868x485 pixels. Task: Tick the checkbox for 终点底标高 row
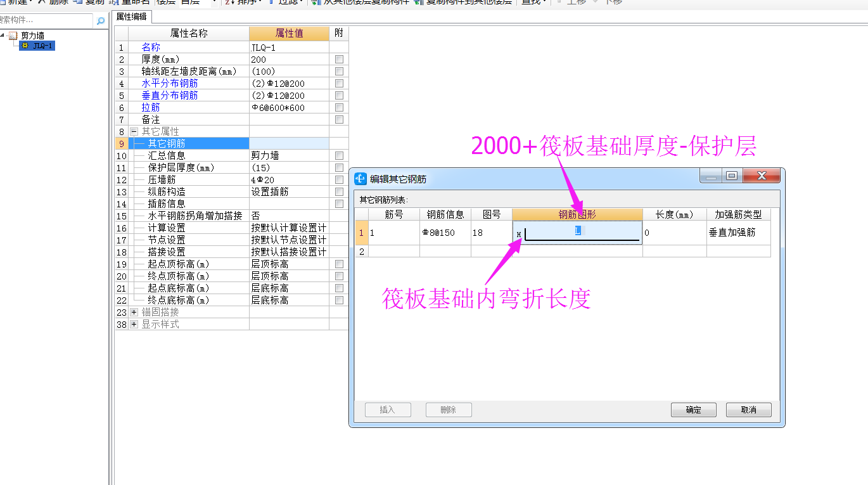tap(339, 300)
